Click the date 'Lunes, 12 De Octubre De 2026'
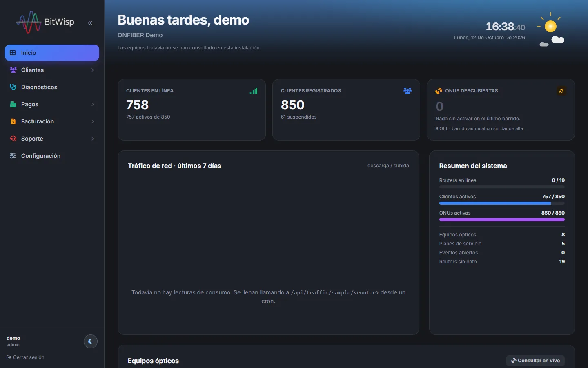This screenshot has width=588, height=368. tap(490, 38)
